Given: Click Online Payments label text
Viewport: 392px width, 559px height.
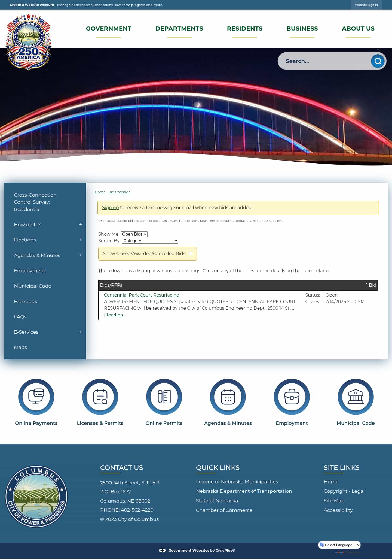Looking at the screenshot, I should pos(36,423).
